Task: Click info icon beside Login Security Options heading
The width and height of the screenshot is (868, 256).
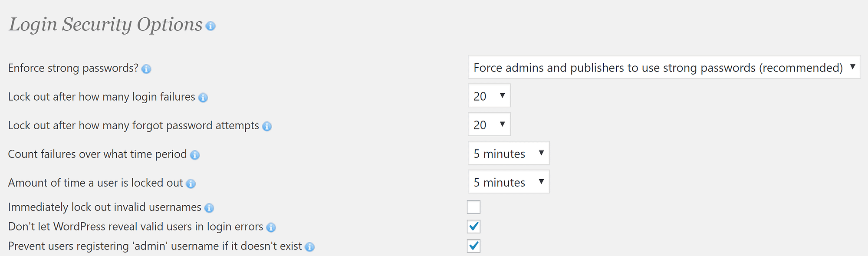Action: click(x=210, y=26)
